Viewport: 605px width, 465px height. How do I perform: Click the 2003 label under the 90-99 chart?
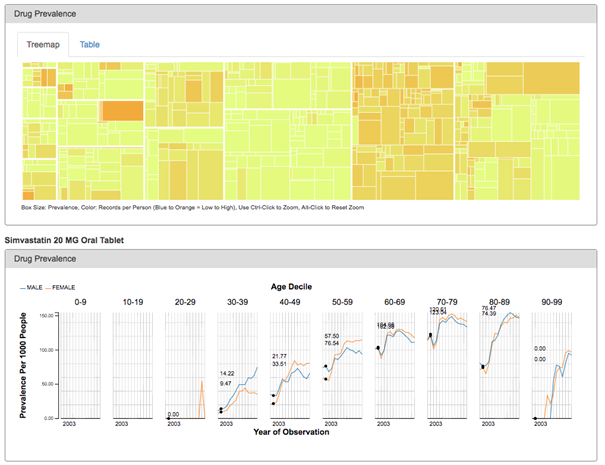[x=541, y=424]
